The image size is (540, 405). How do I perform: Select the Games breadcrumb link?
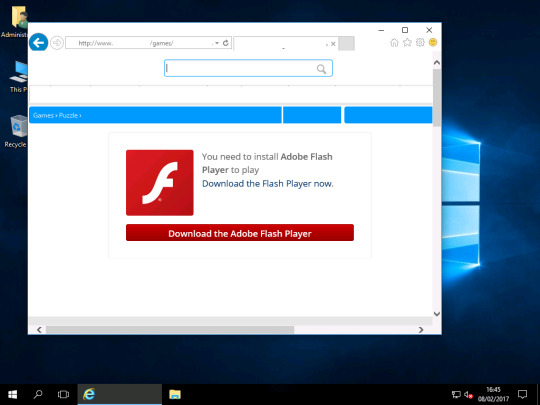(43, 115)
